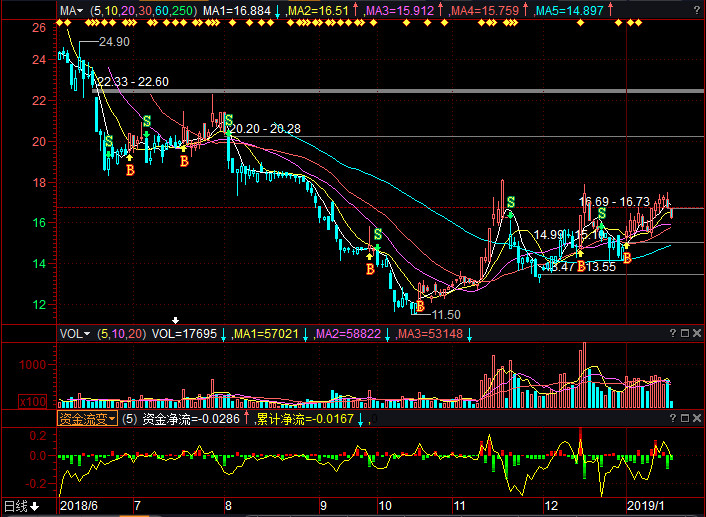Viewport: 706px width, 517px height.
Task: Open help for the VOL panel
Action: [x=673, y=333]
